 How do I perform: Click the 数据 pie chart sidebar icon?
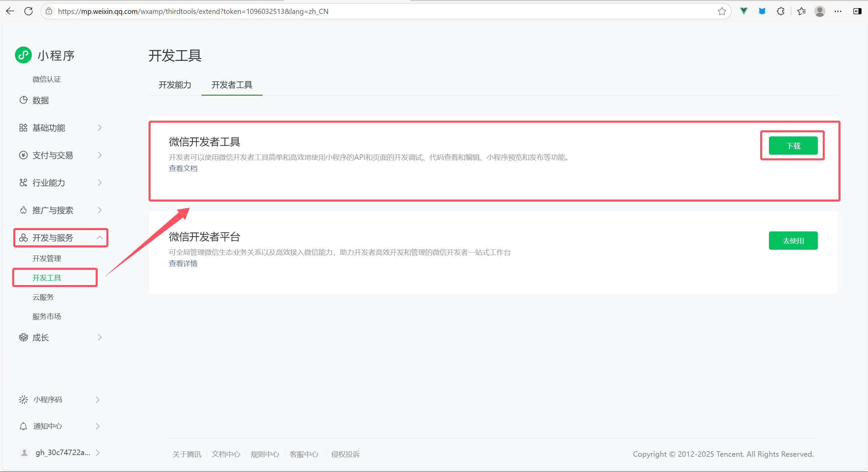click(23, 100)
